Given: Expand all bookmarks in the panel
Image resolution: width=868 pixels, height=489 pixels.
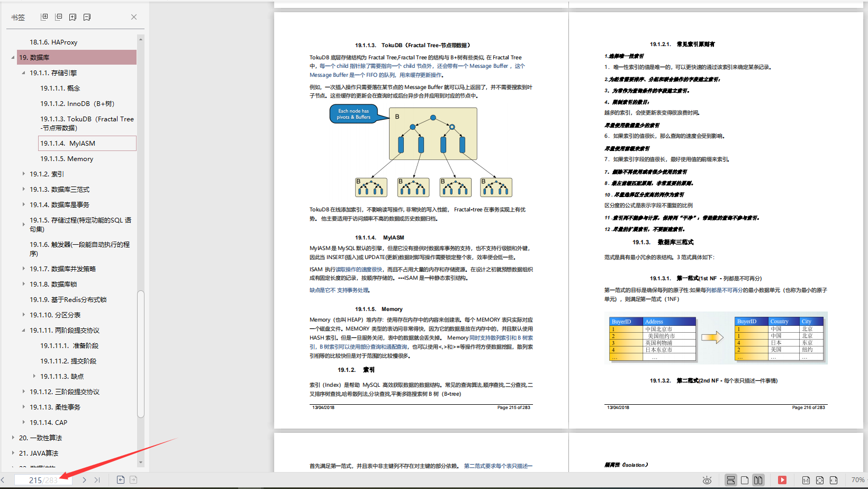Looking at the screenshot, I should 44,17.
